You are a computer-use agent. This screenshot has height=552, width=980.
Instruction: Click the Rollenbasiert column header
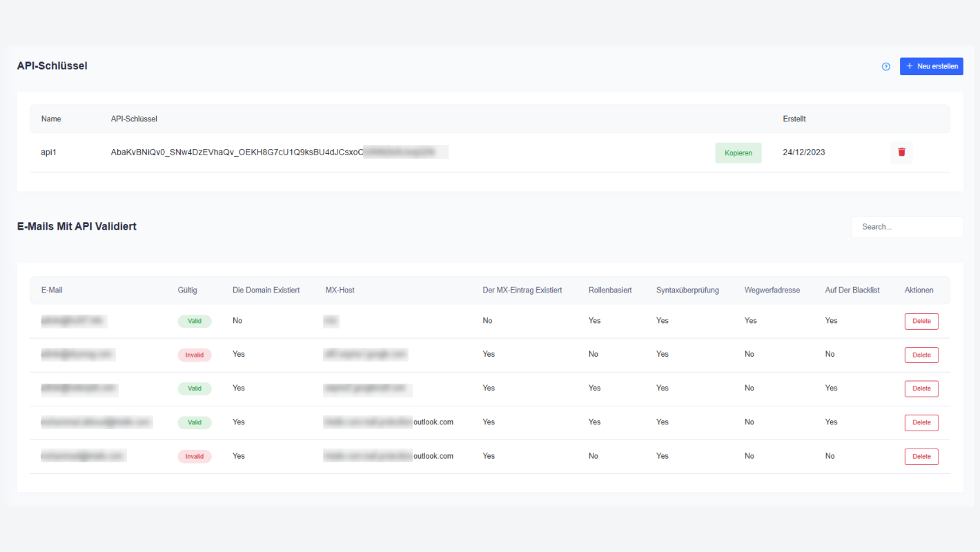(609, 290)
